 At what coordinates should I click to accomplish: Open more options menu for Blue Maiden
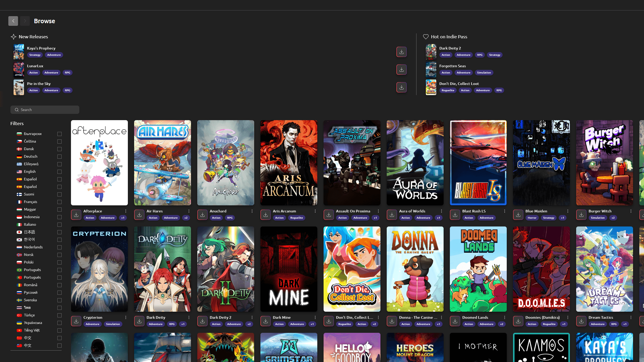pos(568,211)
